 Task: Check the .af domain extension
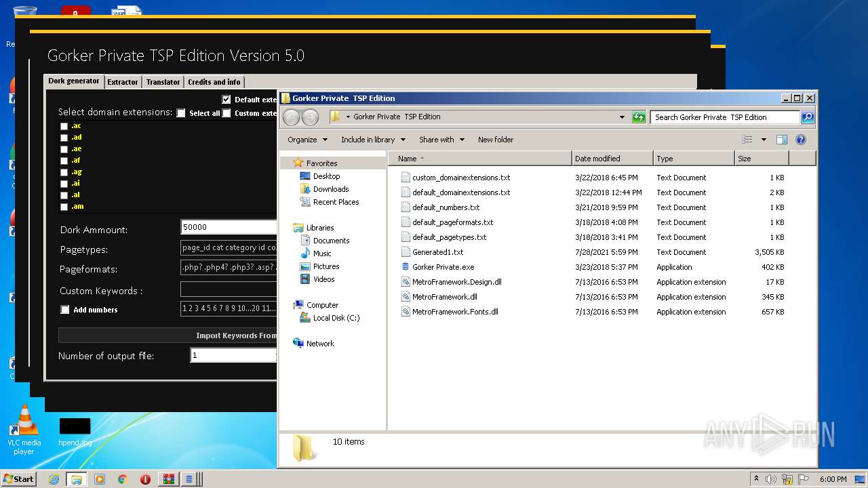pos(64,161)
